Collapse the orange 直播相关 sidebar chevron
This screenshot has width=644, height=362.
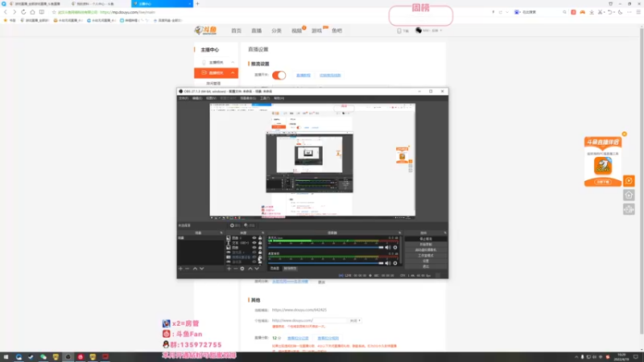[x=233, y=73]
